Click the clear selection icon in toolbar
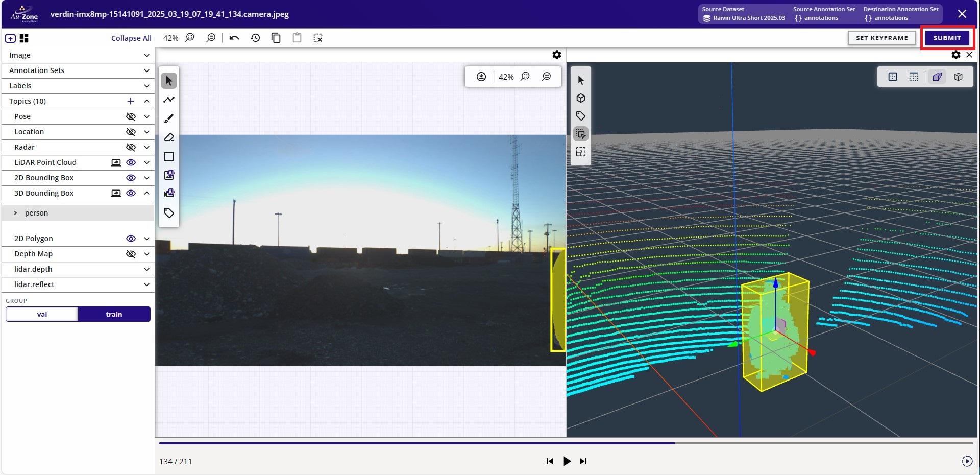The width and height of the screenshot is (980, 475). (318, 38)
